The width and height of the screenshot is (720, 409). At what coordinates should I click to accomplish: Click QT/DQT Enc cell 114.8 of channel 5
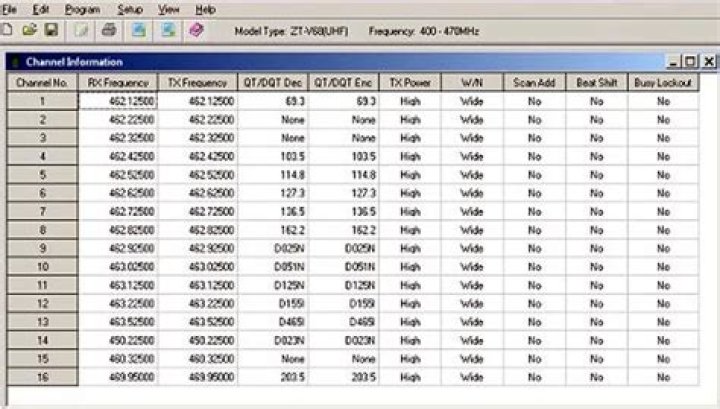coord(343,174)
